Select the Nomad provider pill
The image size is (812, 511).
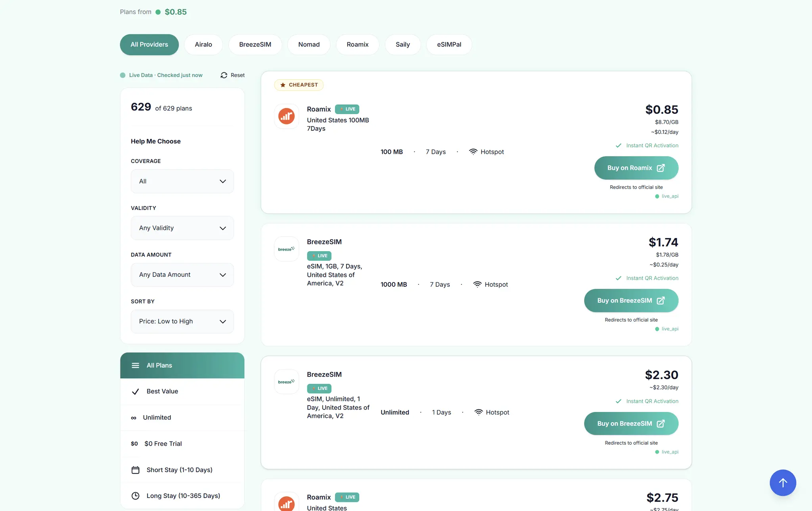click(x=309, y=45)
